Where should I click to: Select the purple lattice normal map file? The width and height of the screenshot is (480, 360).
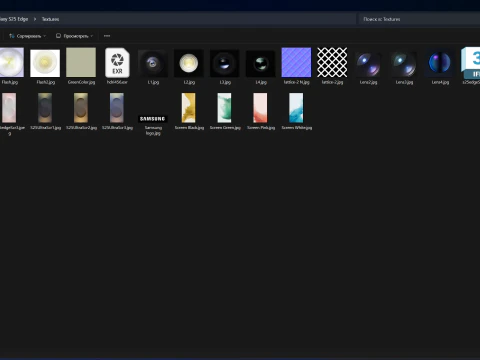tap(296, 66)
